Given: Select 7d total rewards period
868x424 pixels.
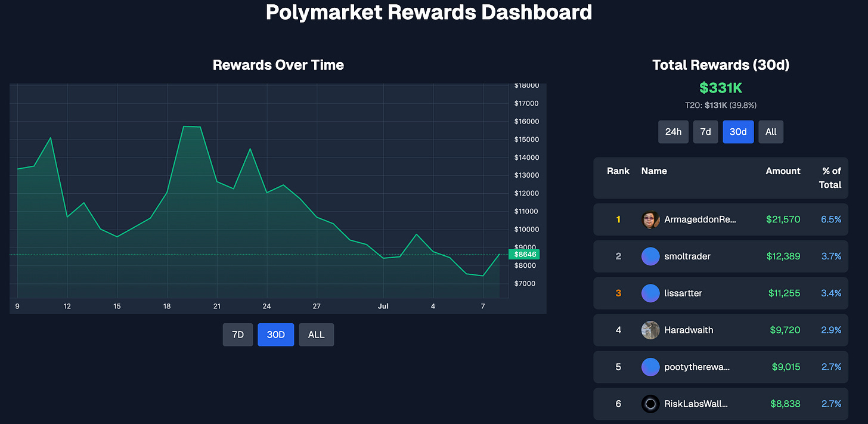Looking at the screenshot, I should (705, 132).
